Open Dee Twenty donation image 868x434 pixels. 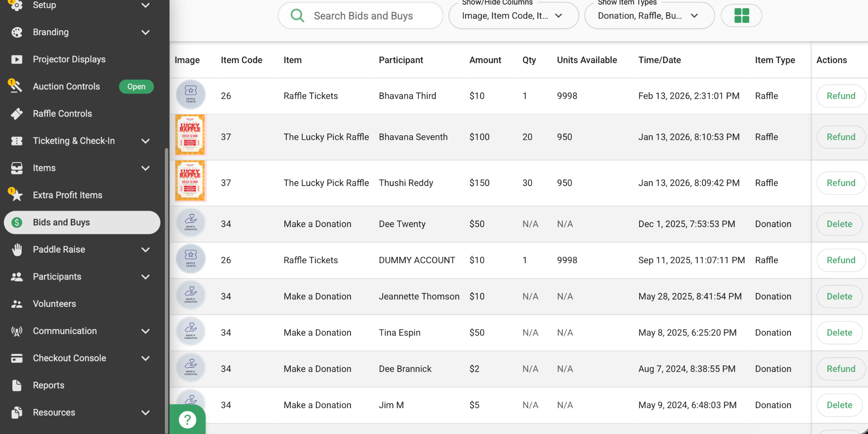190,223
